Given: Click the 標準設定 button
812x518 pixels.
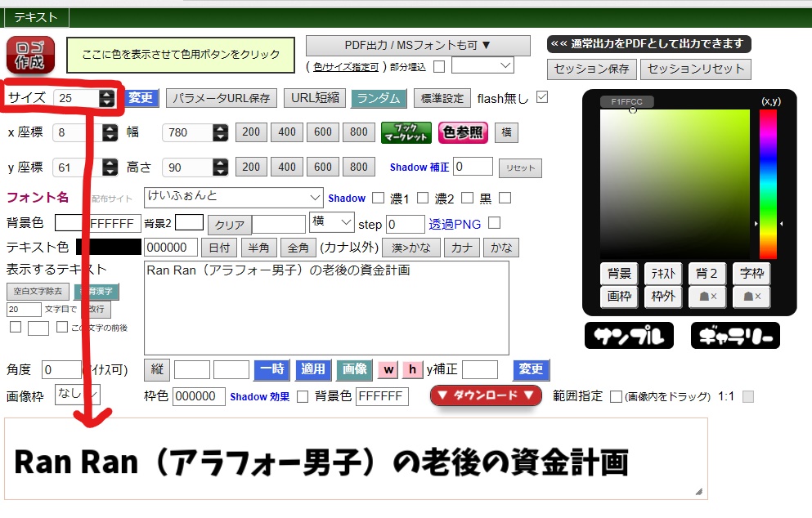Looking at the screenshot, I should click(442, 98).
